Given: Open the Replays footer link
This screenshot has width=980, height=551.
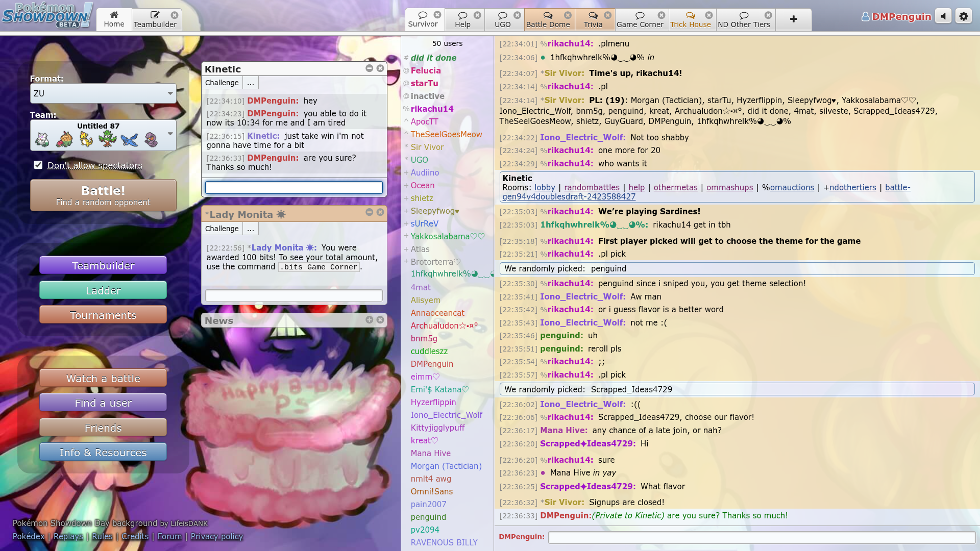Looking at the screenshot, I should (x=68, y=536).
